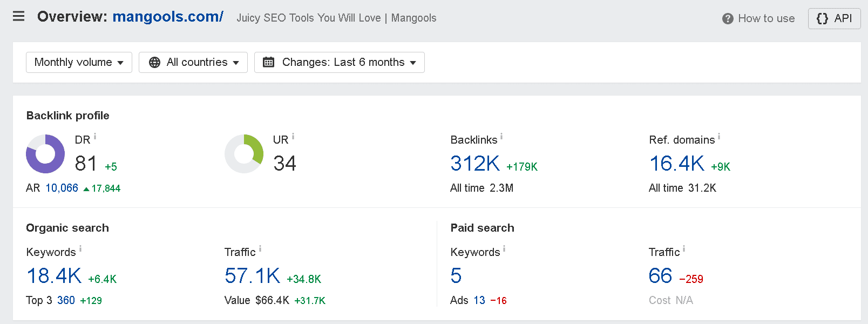Open the 57.1K organic traffic value
The image size is (868, 324).
tap(253, 276)
